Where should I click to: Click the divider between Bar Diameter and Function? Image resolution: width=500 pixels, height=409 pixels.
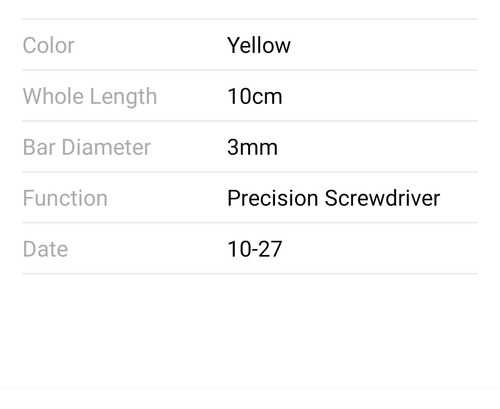(250, 172)
